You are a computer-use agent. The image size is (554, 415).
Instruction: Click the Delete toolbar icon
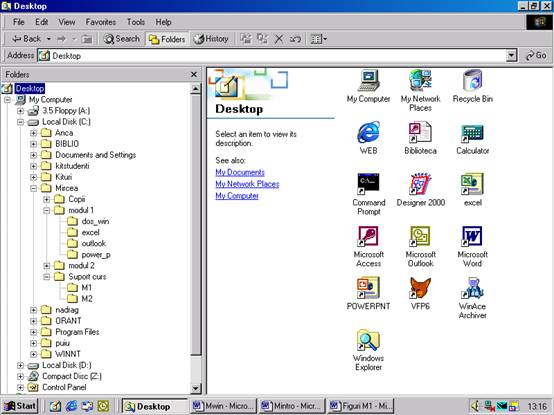pos(279,39)
